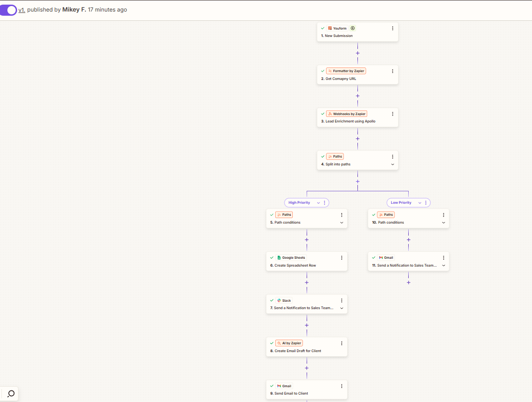Open the High Priority path options menu
The height and width of the screenshot is (402, 532).
[x=324, y=203]
